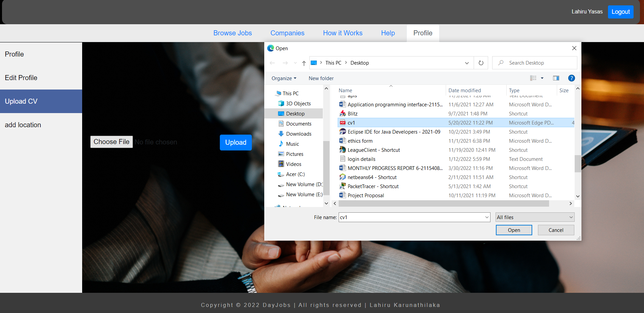Click the up-one-level arrow in the dialog
Screen dimensions: 644x313
[304, 63]
